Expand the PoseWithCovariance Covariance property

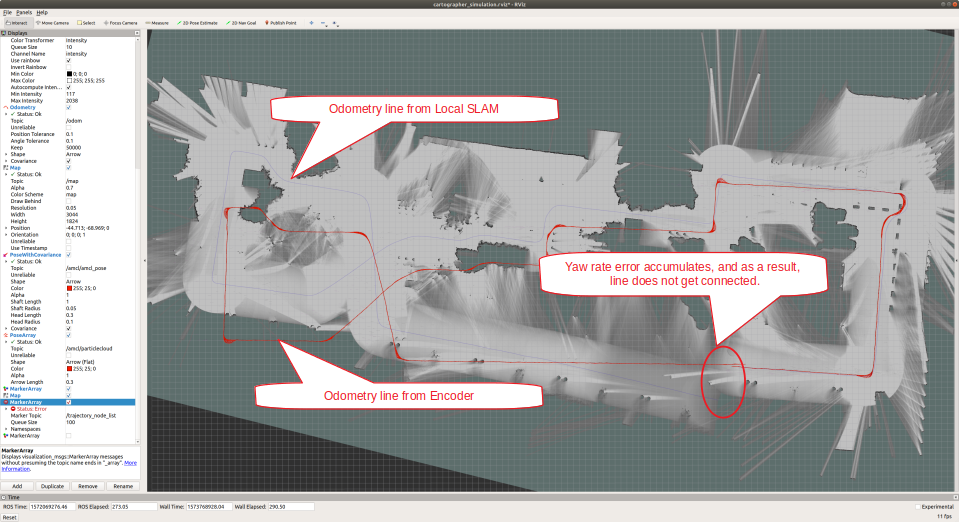click(6, 328)
